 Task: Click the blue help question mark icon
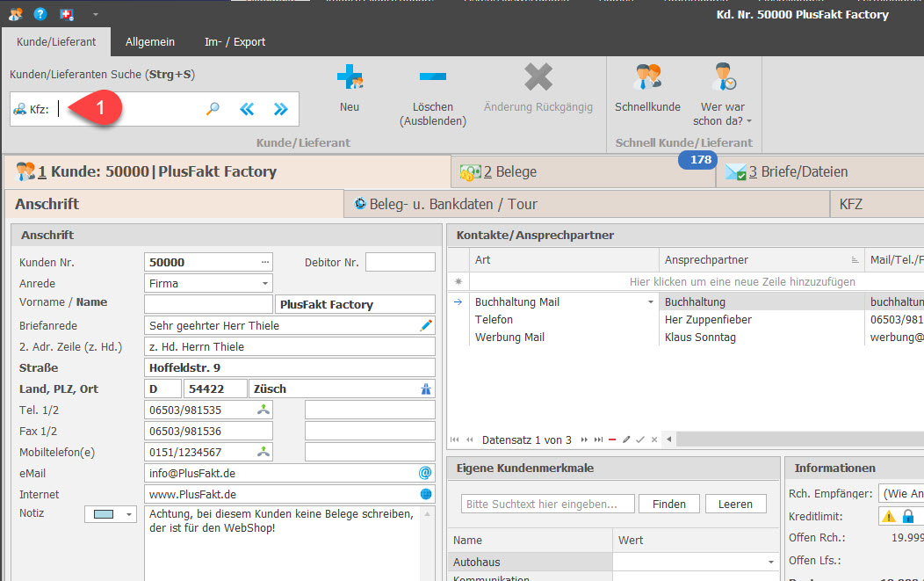(x=40, y=13)
